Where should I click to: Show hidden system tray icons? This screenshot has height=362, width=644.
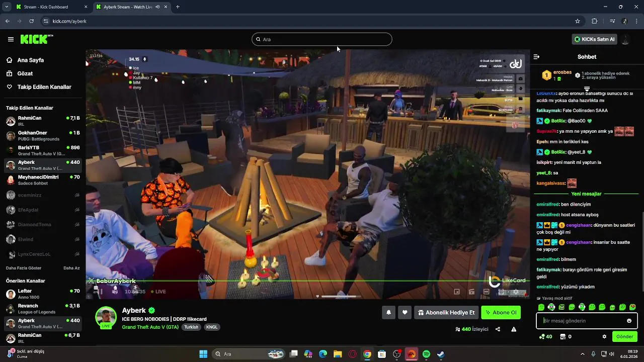coord(583,354)
